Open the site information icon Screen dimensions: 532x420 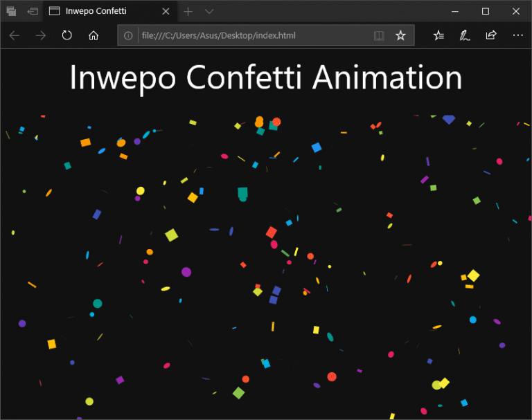point(128,35)
